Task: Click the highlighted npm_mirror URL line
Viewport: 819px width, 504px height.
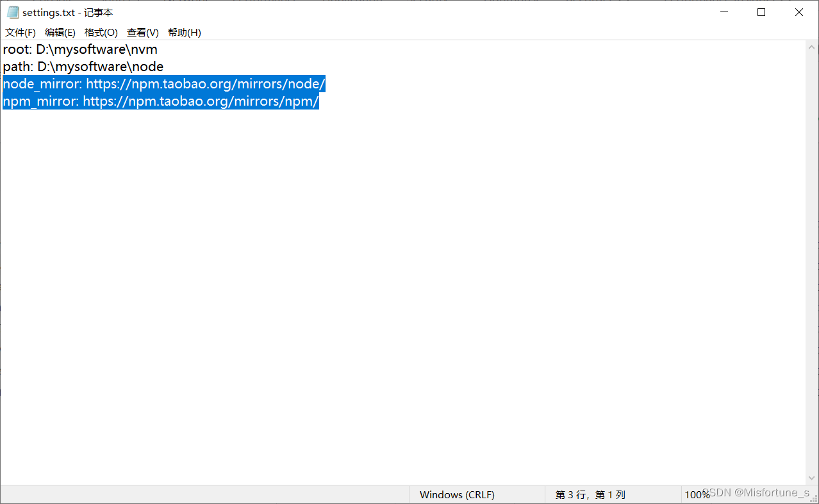Action: point(160,101)
